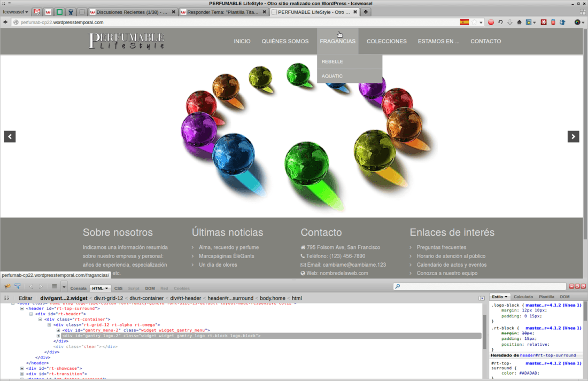Switch to the Discusiones Recientes browser tab
Viewport: 588px width, 381px height.
[133, 12]
